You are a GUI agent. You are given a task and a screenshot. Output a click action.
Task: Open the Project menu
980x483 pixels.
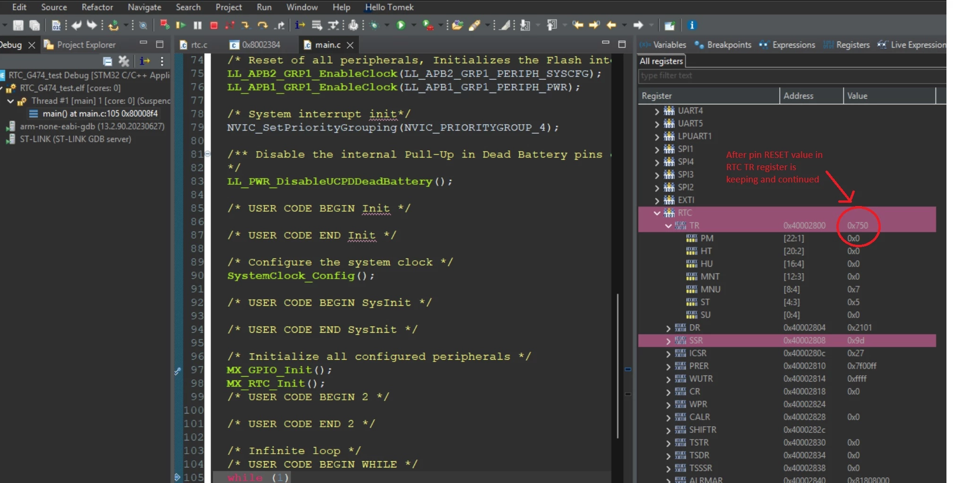pos(228,7)
